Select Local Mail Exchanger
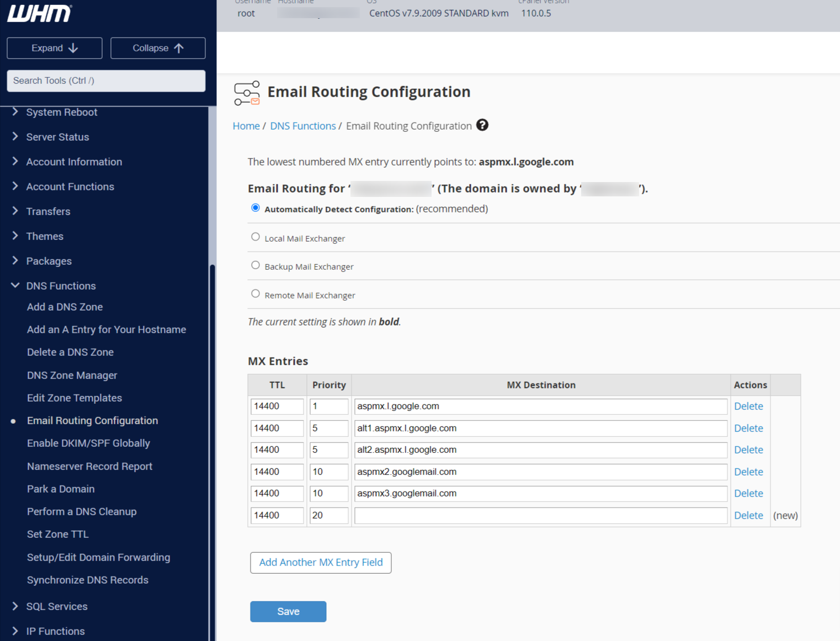This screenshot has height=641, width=840. [255, 236]
